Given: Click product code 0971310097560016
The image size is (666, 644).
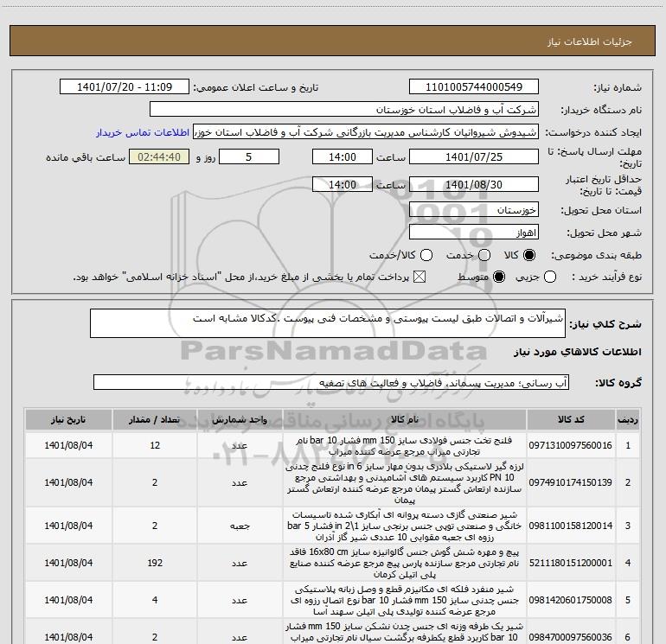Looking at the screenshot, I should click(571, 445).
